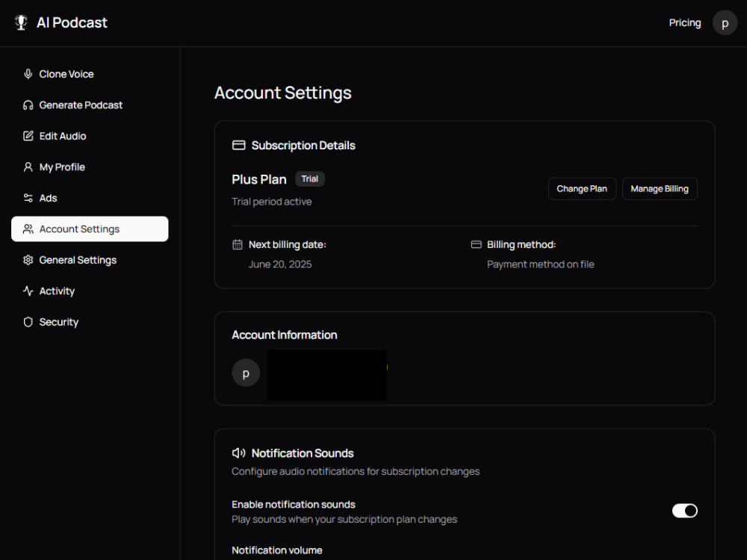747x560 pixels.
Task: Open the user avatar menu in header
Action: pos(725,22)
